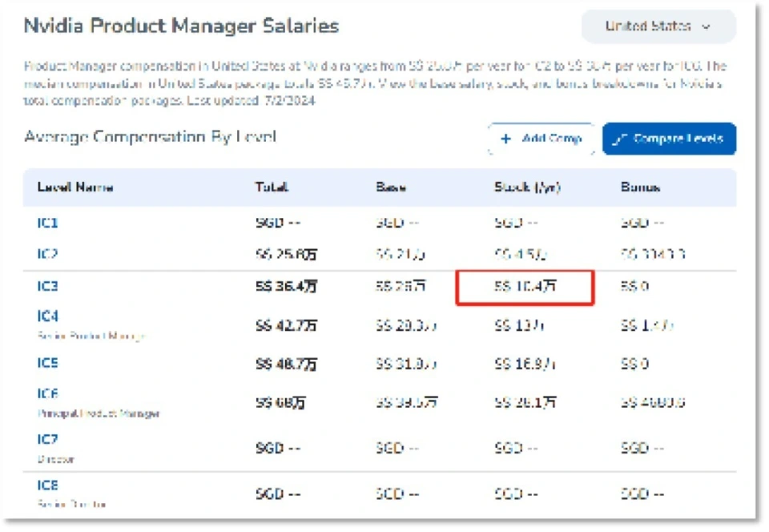Click IC4 Senior Product Manager level
Image resolution: width=769 pixels, height=532 pixels.
pyautogui.click(x=48, y=316)
